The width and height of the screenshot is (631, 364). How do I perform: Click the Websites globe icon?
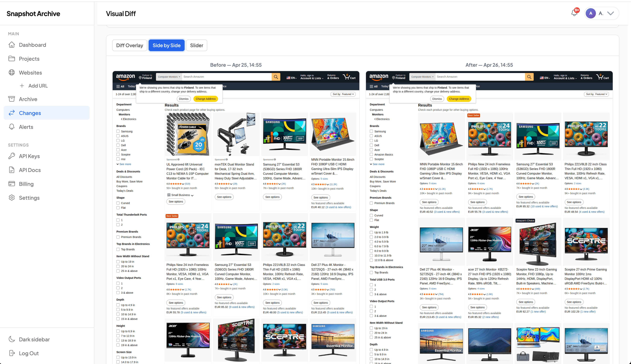click(12, 73)
